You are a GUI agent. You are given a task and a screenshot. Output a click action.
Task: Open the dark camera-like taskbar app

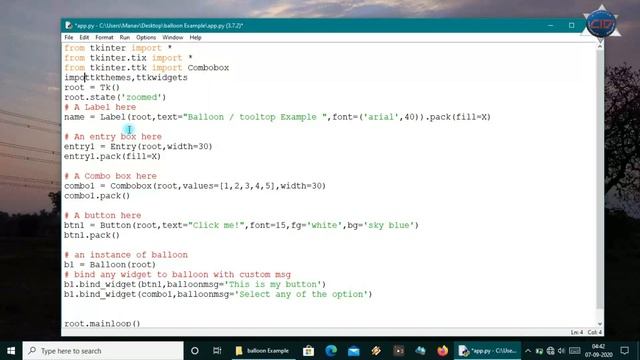tap(398, 351)
